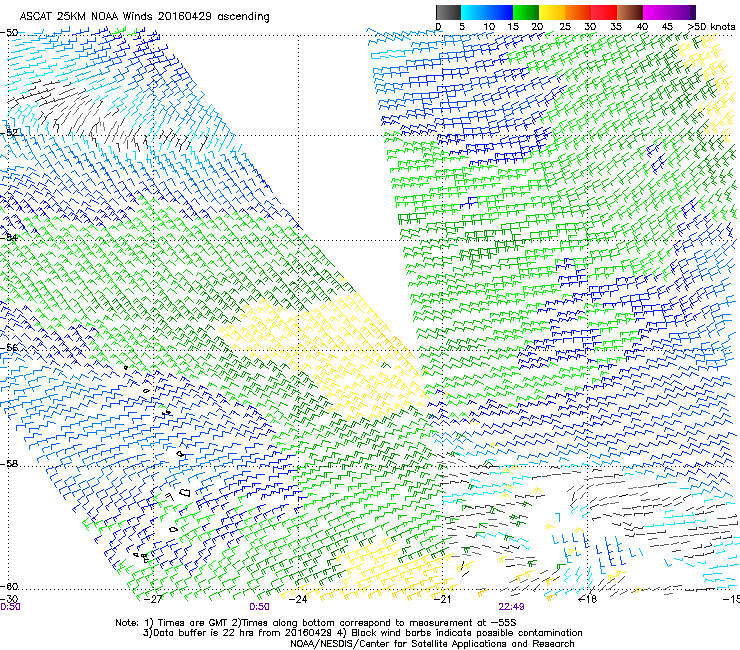Click the yellow 20–25 knots legend swatch

click(x=552, y=12)
